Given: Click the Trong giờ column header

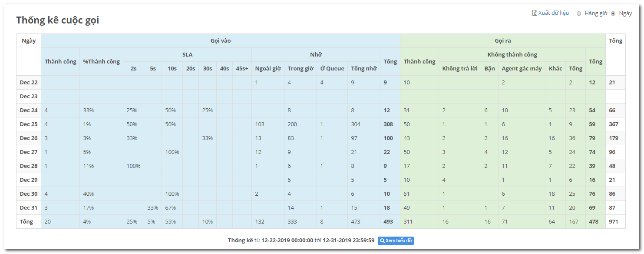Looking at the screenshot, I should click(301, 69).
